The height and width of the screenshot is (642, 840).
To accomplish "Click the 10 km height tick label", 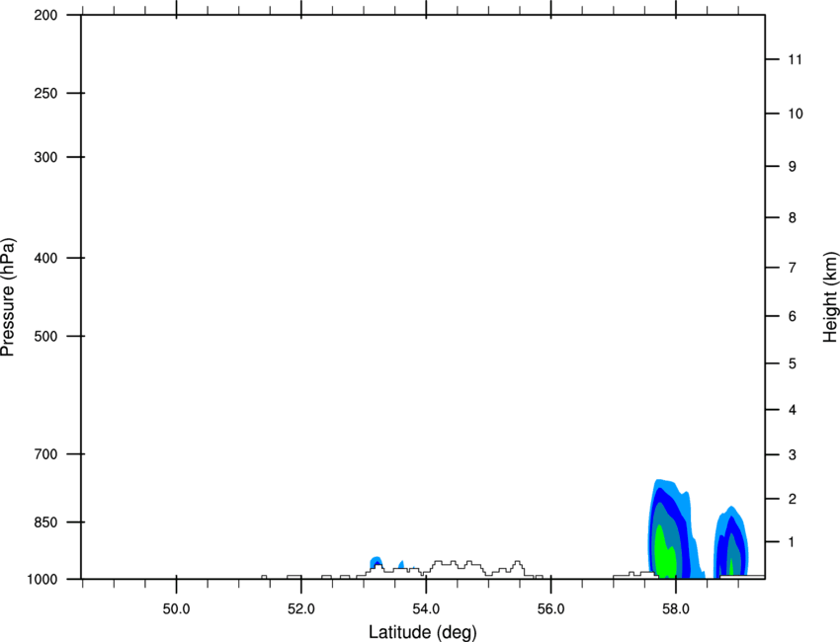I will (x=796, y=114).
